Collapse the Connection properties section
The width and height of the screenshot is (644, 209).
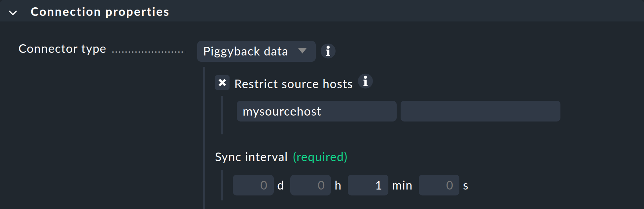[x=13, y=13]
